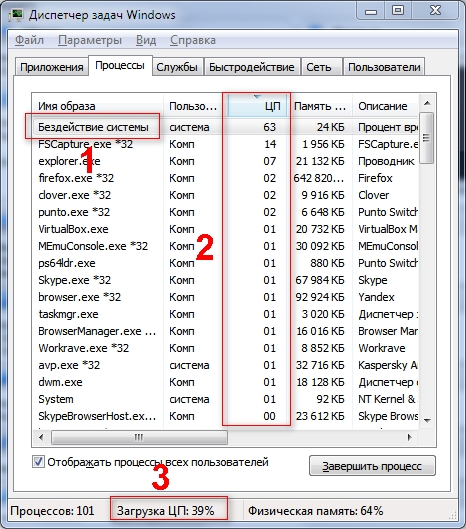Screen dimensions: 466x529
Task: Toggle 'Отображать процессы всех пользователей' checkbox
Action: 38,462
